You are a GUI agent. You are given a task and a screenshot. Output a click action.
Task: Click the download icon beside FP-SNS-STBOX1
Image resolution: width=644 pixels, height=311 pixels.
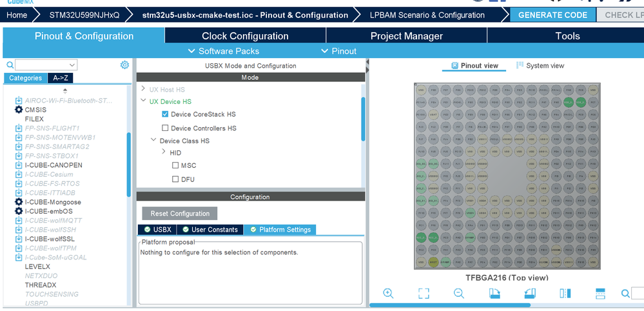19,155
